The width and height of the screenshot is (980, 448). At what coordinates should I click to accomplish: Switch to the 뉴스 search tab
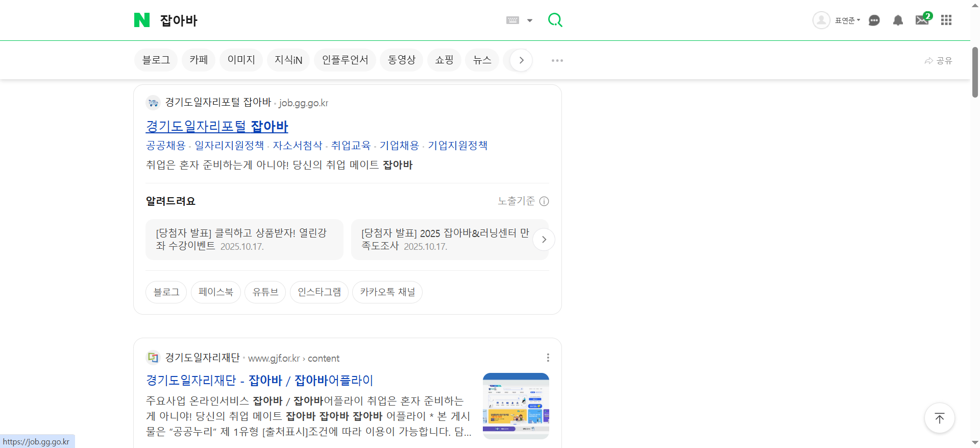(482, 60)
